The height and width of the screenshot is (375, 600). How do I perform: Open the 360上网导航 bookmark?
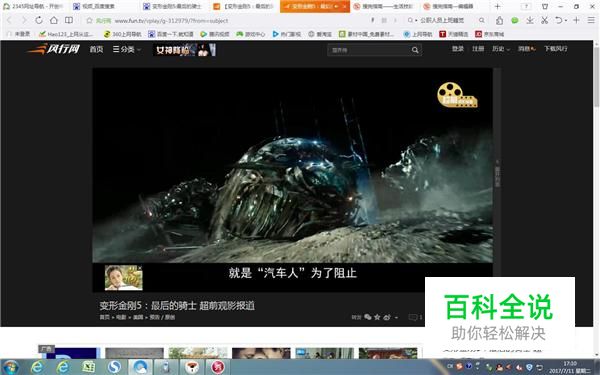tap(122, 34)
